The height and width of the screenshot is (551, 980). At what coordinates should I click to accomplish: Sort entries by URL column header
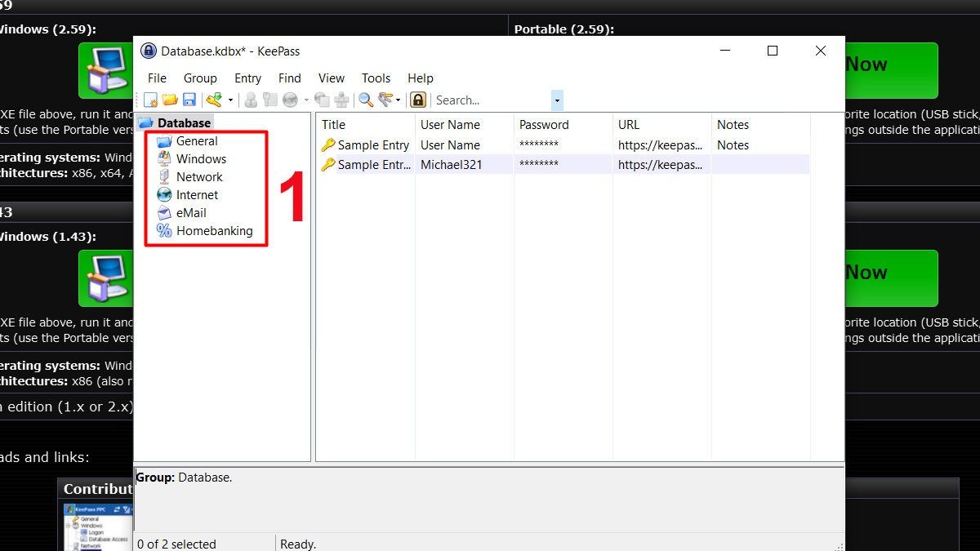click(x=662, y=125)
